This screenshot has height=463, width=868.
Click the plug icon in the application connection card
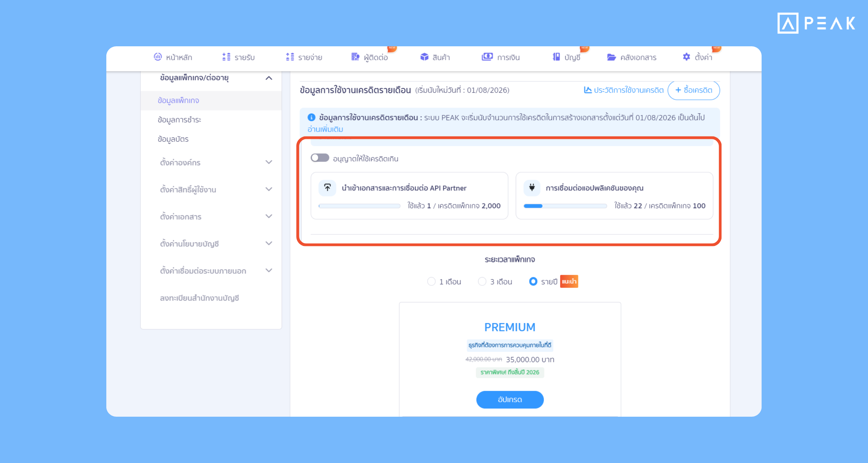click(x=532, y=187)
